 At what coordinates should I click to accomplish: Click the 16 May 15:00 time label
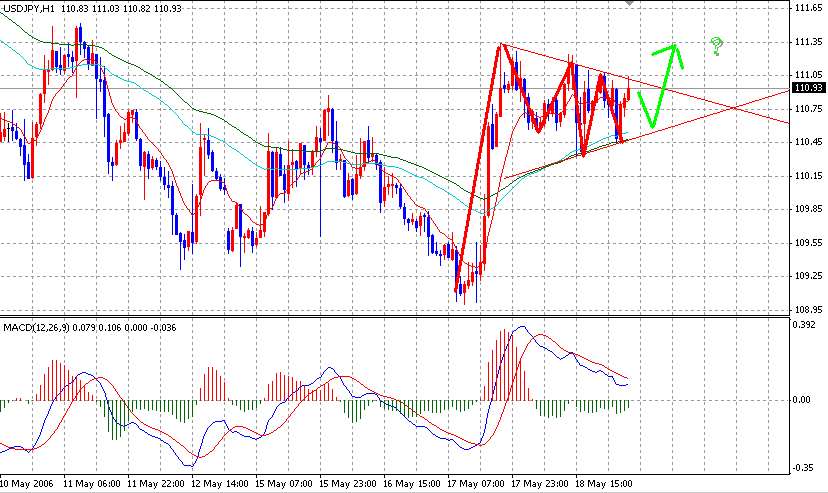[x=411, y=483]
